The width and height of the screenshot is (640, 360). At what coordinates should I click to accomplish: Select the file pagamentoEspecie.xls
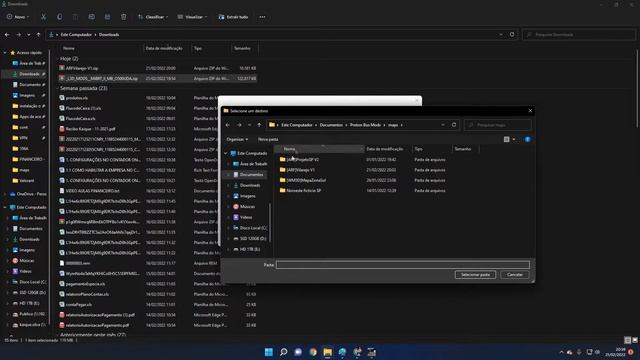(x=85, y=284)
